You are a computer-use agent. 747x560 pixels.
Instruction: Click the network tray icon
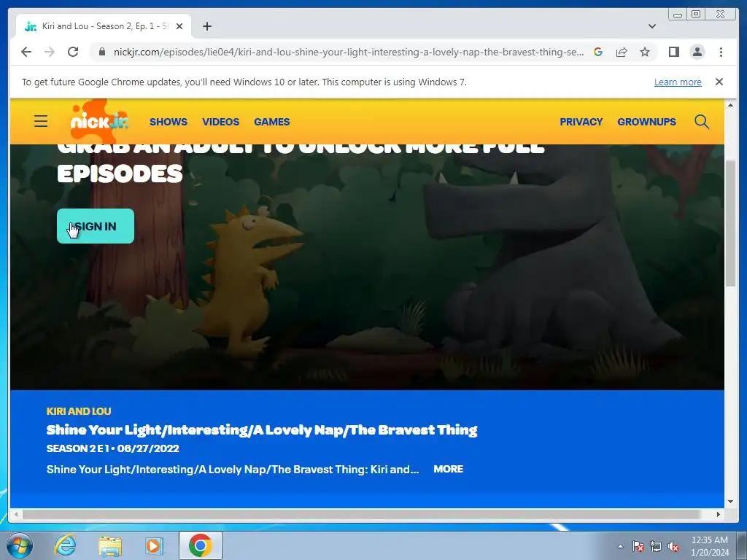click(x=656, y=546)
